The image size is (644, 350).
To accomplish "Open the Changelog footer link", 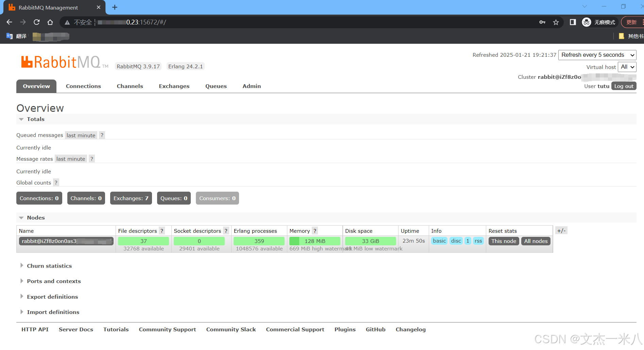I will coord(411,329).
